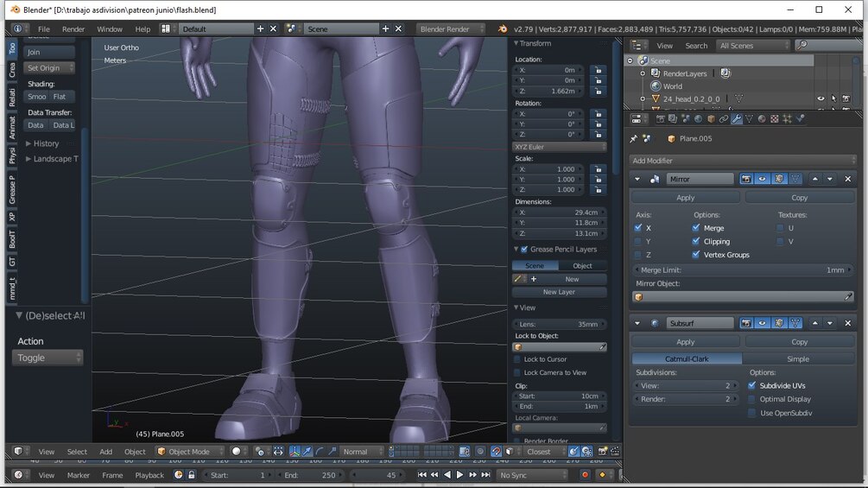The height and width of the screenshot is (488, 868).
Task: Click the editor type info icon beside File
Action: coord(17,29)
